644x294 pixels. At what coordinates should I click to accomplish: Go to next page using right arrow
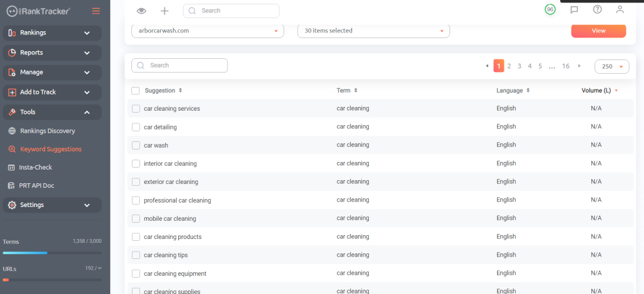pos(580,66)
